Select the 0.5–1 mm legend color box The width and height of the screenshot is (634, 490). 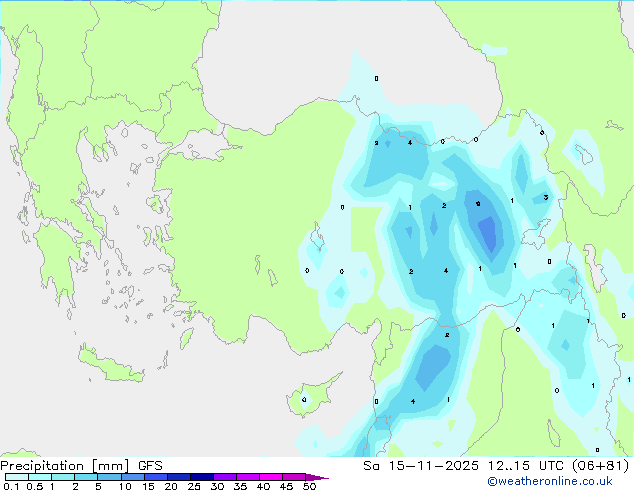point(40,477)
